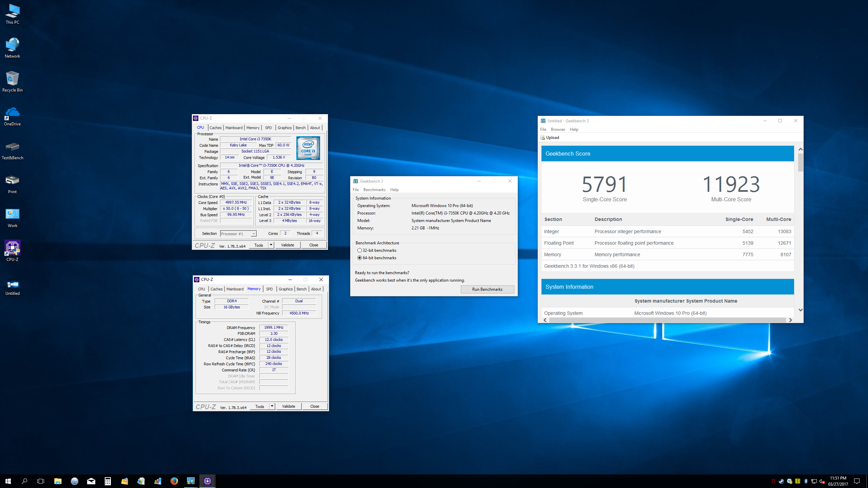Select 64-bit benchmarks option

coord(377,258)
